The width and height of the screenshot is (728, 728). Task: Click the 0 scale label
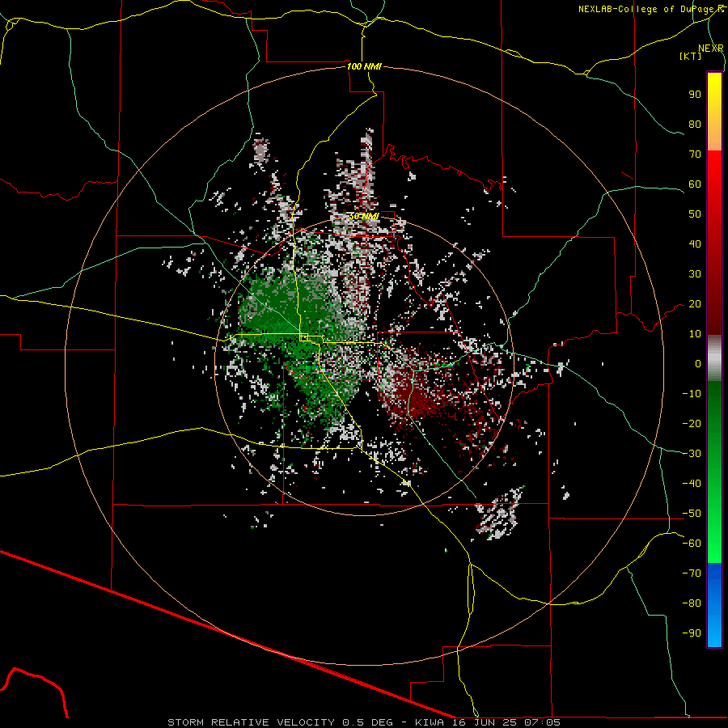(698, 363)
